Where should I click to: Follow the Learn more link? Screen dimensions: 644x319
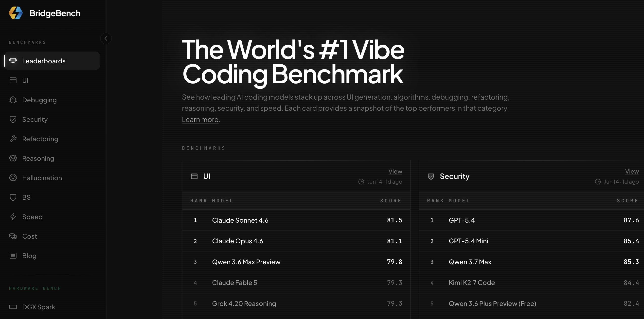coord(200,120)
